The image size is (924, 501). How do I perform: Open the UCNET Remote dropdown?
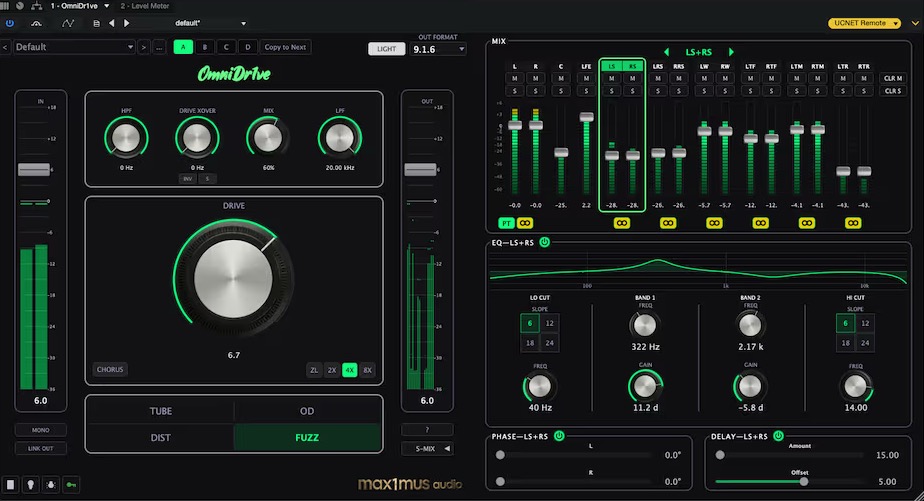click(864, 23)
